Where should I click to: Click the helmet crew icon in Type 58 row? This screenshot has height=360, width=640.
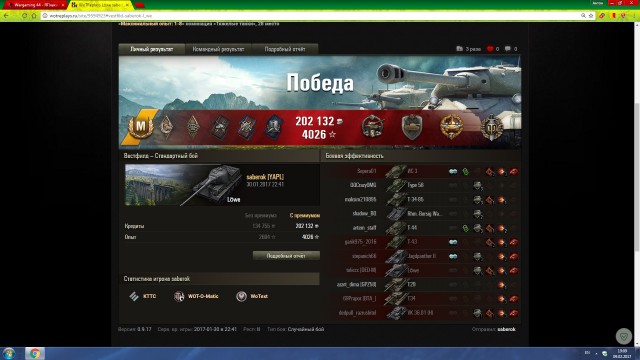(477, 186)
